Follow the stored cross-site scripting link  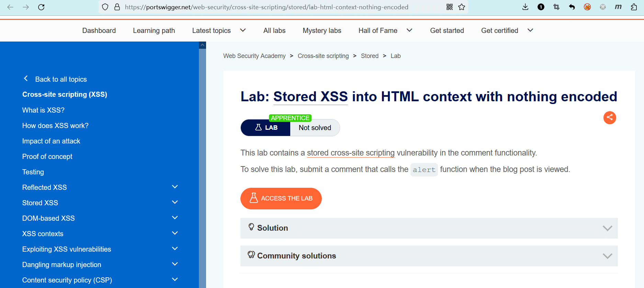pyautogui.click(x=351, y=153)
